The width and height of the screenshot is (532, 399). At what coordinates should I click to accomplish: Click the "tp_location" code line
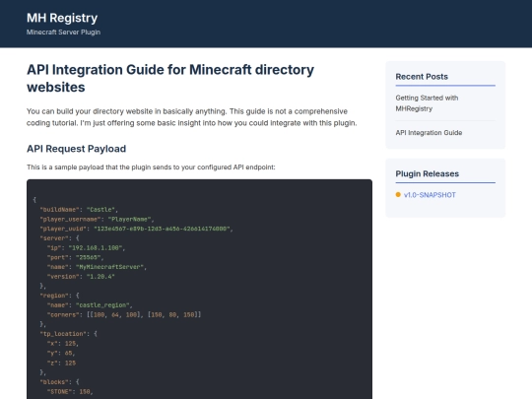(x=69, y=334)
